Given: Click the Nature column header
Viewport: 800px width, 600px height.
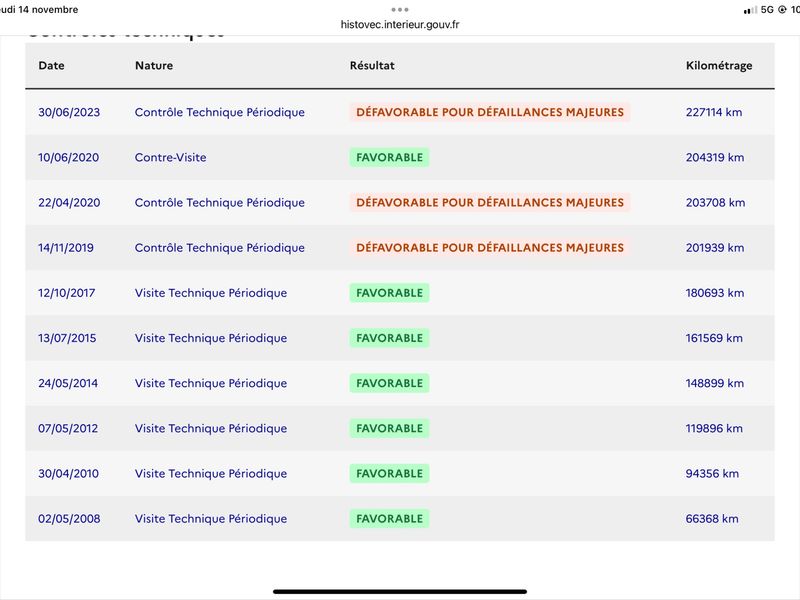Looking at the screenshot, I should point(154,65).
